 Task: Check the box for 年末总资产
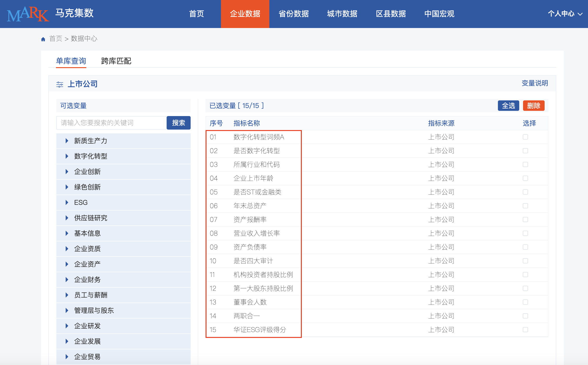[x=525, y=206]
